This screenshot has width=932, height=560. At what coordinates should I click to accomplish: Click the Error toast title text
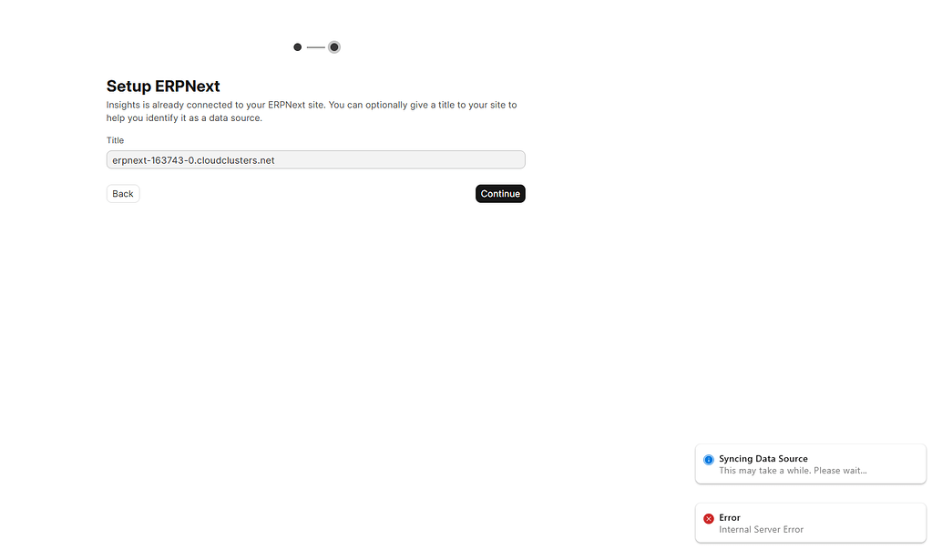[730, 517]
